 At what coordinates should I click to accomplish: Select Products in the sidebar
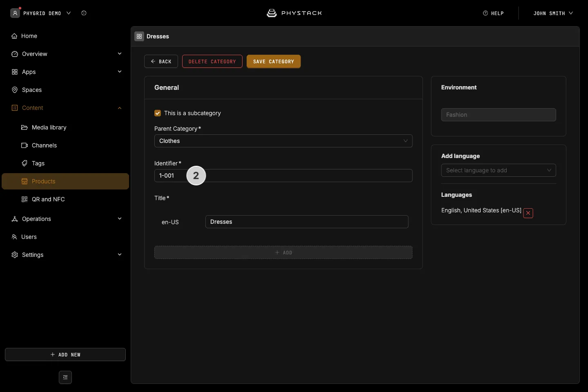(65, 181)
